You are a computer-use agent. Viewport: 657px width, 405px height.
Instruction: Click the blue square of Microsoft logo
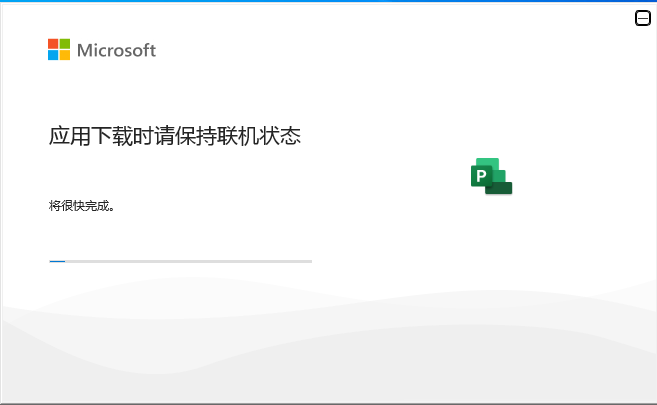pos(53,55)
